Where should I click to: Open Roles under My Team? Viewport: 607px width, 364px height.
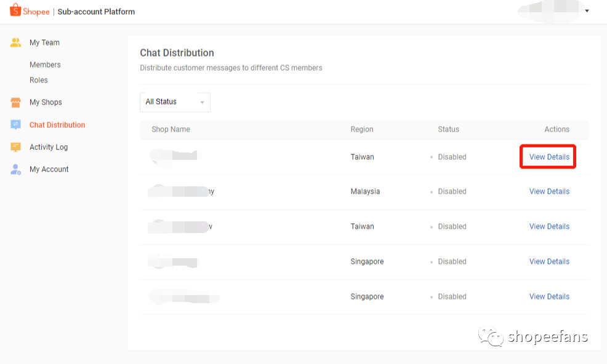point(38,80)
